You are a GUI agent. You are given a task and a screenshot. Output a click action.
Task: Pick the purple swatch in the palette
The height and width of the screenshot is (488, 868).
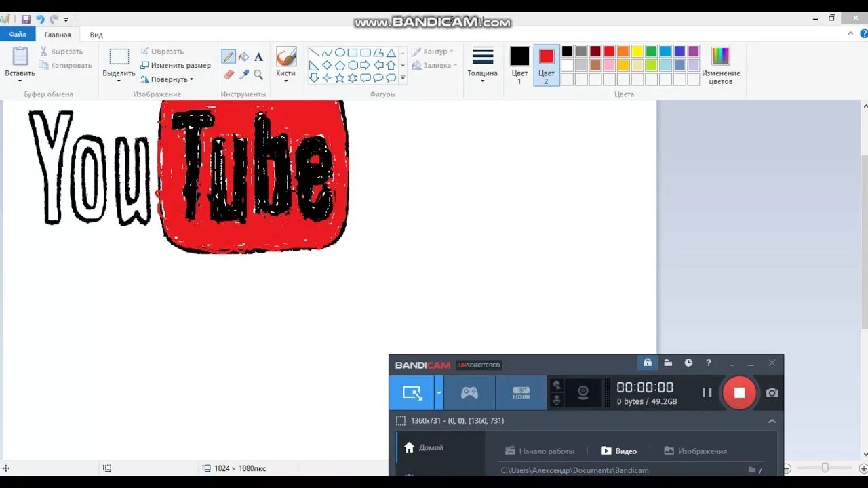pyautogui.click(x=694, y=52)
